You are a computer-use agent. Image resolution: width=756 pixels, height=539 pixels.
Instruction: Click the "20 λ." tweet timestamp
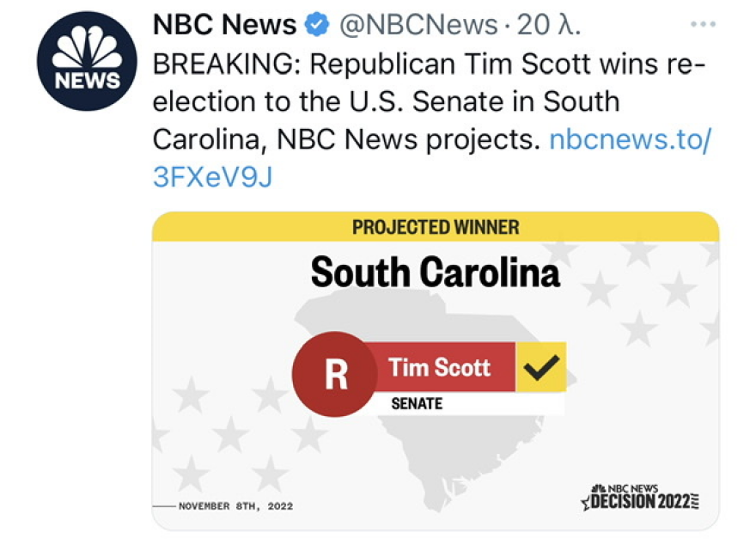(x=550, y=26)
